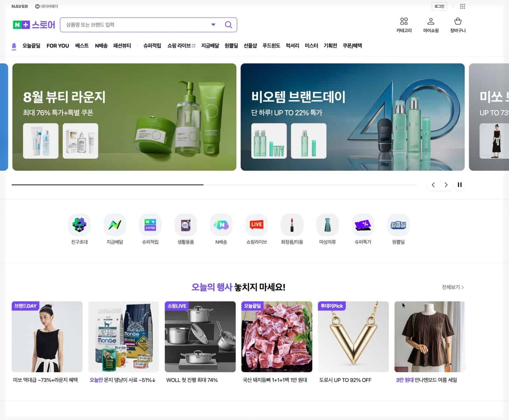The width and height of the screenshot is (509, 420).
Task: Click '3만 원대 안나앤모드 여름 세일' text
Action: click(x=426, y=380)
